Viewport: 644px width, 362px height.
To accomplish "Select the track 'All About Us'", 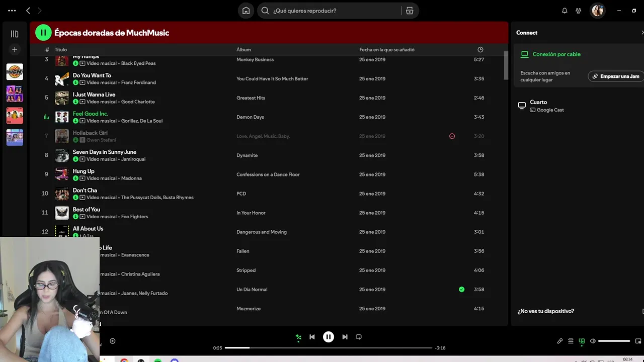I will [88, 228].
